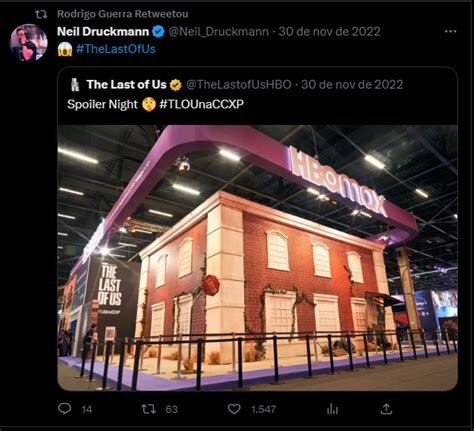
Task: Click the tweet's 30 de nov de 2022 timestamp
Action: coord(329,32)
